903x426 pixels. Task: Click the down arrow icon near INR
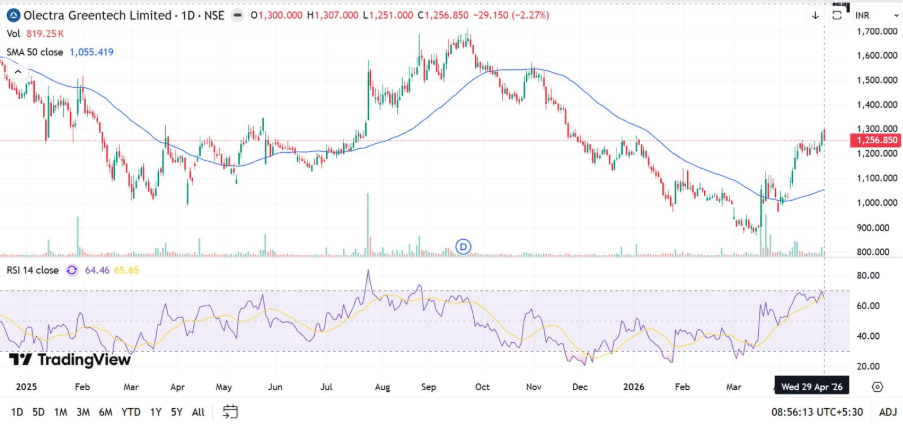[x=815, y=16]
